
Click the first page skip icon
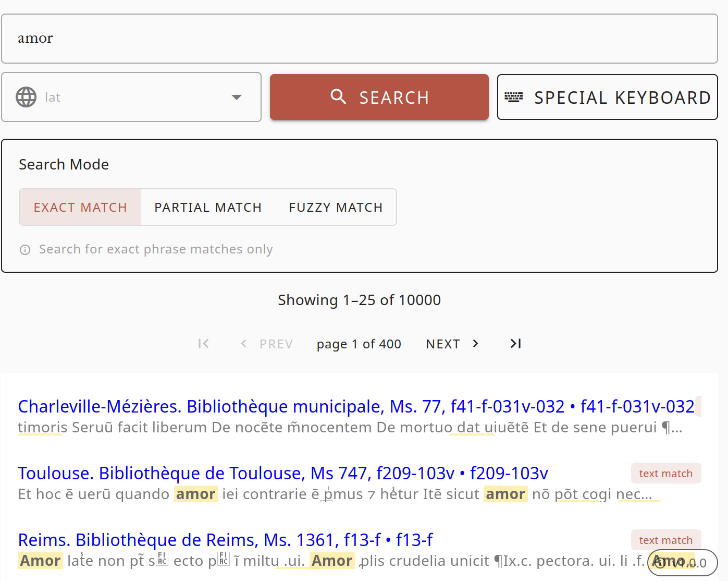pyautogui.click(x=203, y=344)
